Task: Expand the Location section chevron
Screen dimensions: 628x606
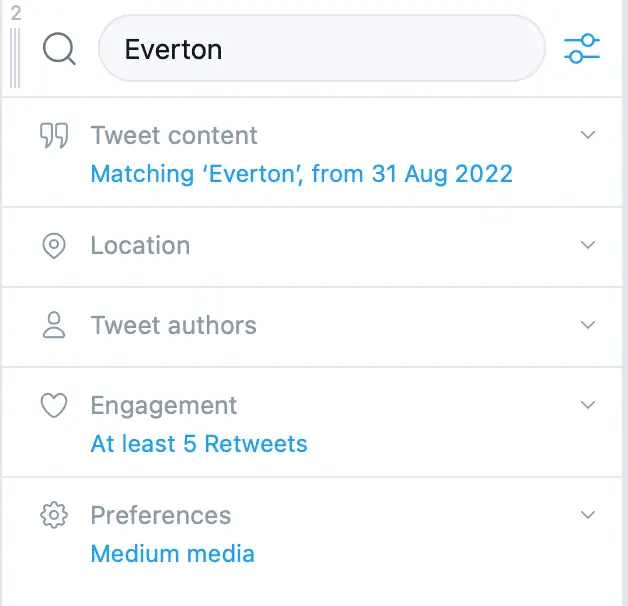Action: pyautogui.click(x=588, y=245)
